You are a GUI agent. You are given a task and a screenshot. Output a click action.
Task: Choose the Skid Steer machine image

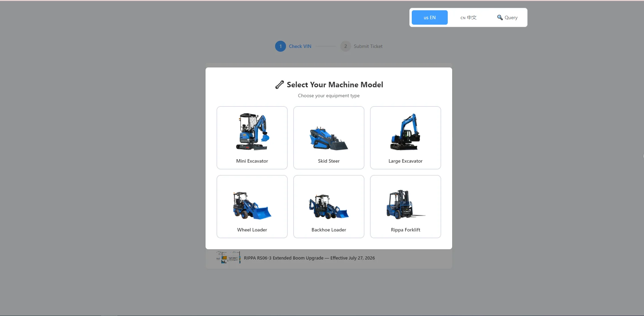coord(329,138)
